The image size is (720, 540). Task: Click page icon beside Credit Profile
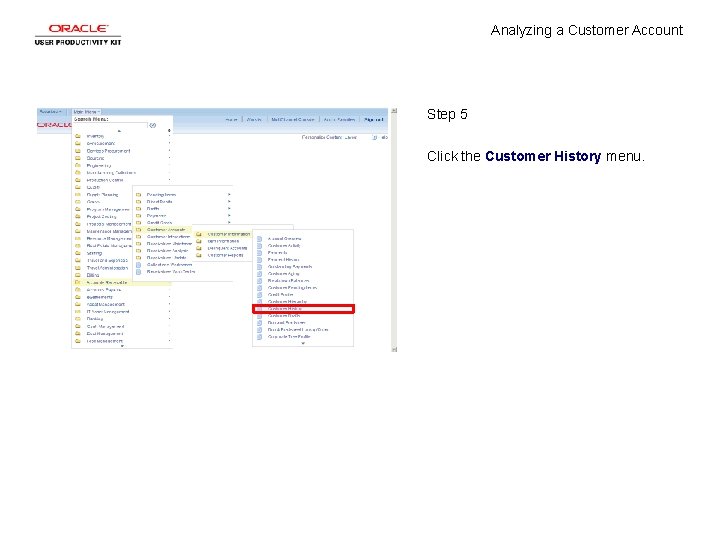pyautogui.click(x=259, y=295)
